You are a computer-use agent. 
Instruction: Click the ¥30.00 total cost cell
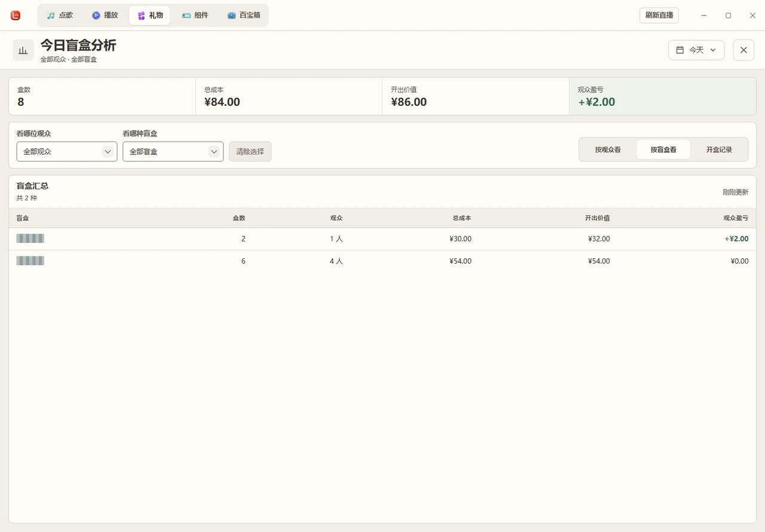point(460,239)
